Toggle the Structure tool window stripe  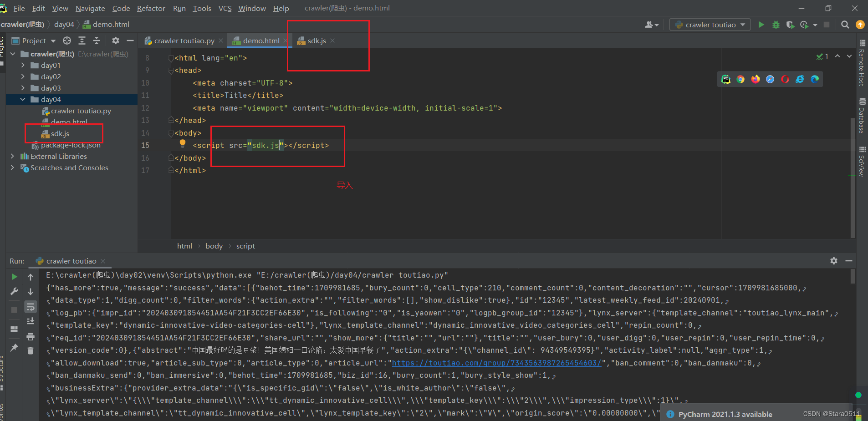[2, 372]
